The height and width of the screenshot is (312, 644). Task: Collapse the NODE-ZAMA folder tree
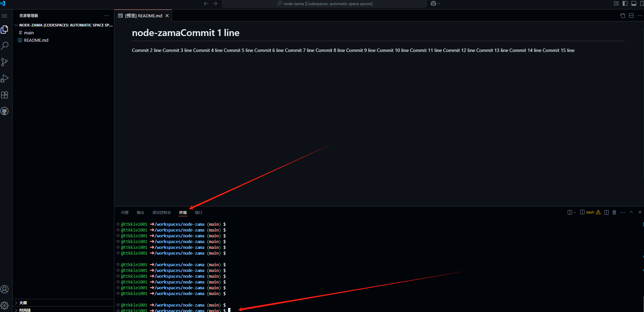(16, 25)
